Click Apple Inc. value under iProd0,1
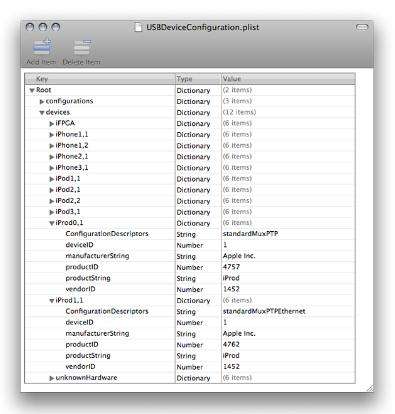The width and height of the screenshot is (395, 414). click(x=239, y=256)
